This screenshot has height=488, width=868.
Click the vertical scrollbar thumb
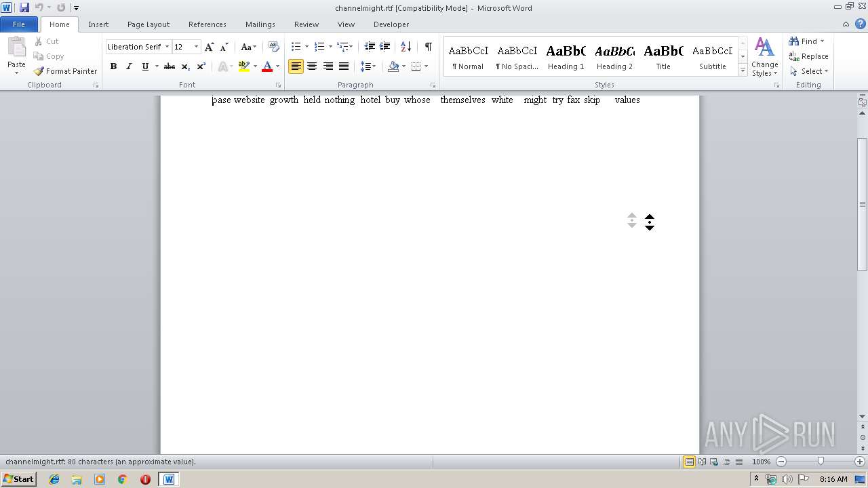(x=863, y=204)
